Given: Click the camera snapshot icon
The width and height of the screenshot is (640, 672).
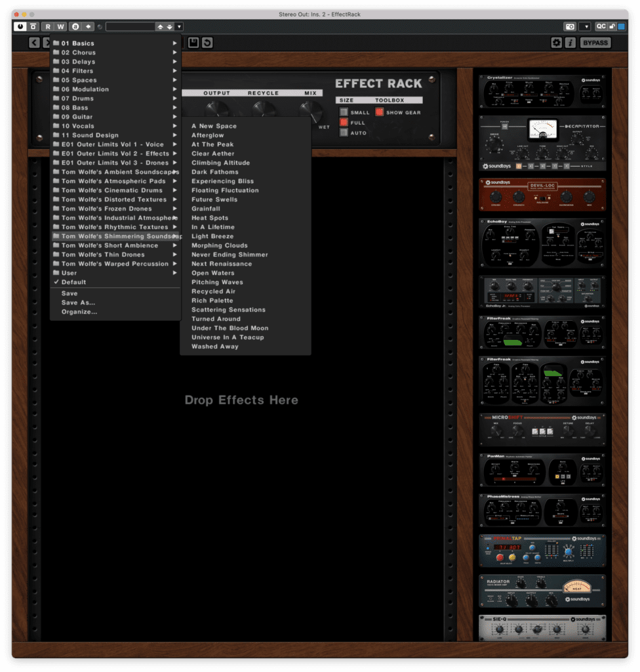Looking at the screenshot, I should [570, 26].
